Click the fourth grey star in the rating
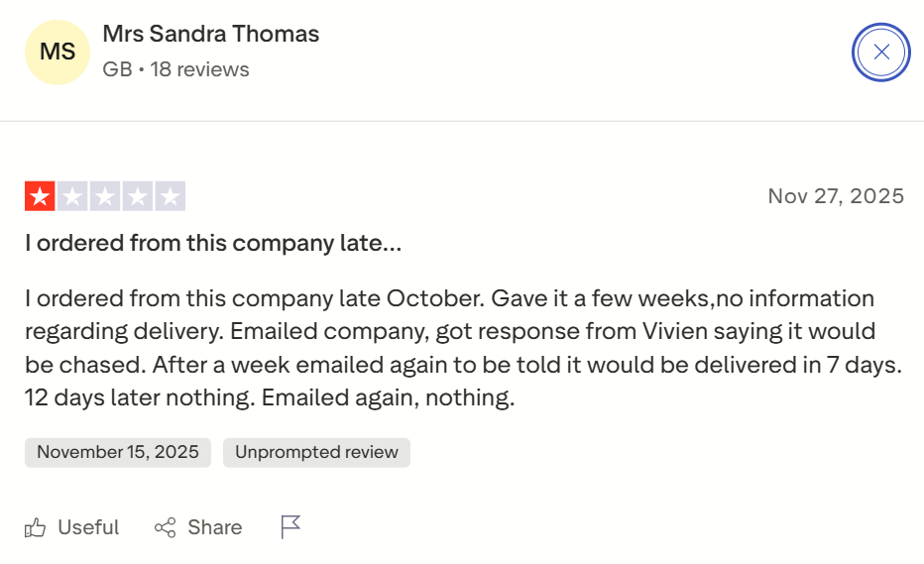 click(138, 196)
